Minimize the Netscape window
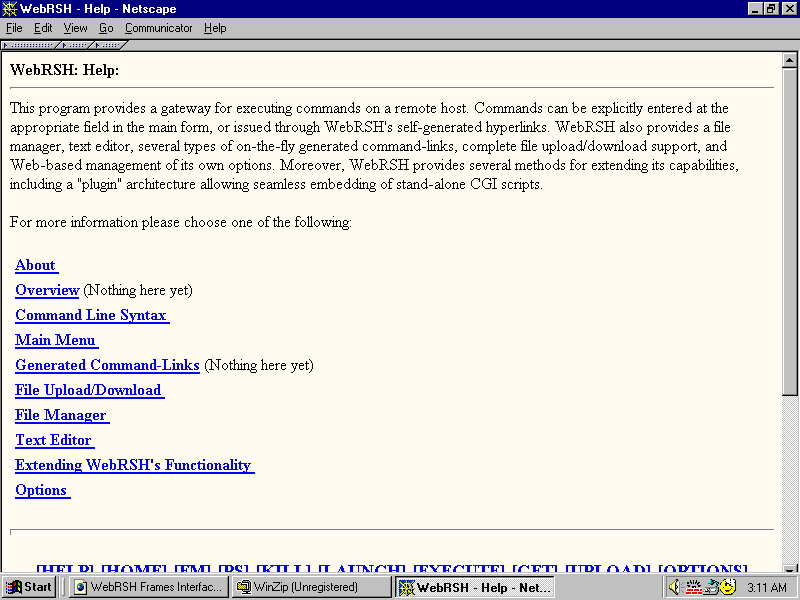800x600 pixels. [755, 9]
